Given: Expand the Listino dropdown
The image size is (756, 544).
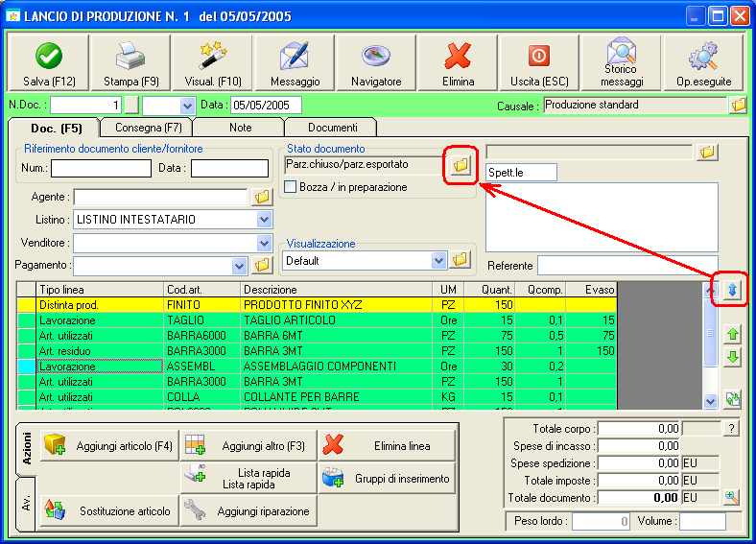Looking at the screenshot, I should (x=265, y=220).
